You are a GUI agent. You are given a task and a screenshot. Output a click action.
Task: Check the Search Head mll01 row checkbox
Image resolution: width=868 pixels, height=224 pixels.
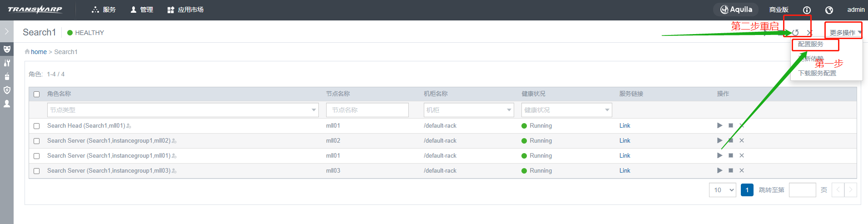tap(37, 126)
